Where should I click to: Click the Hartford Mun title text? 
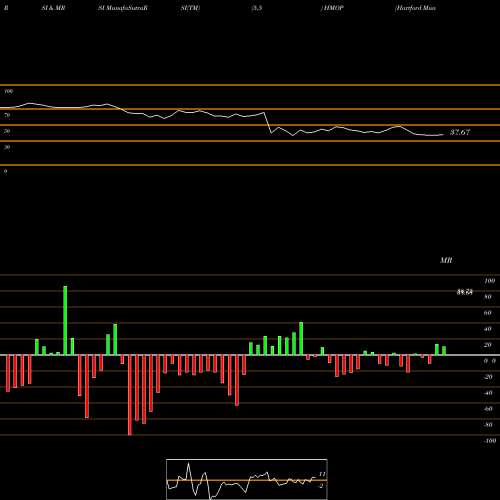point(415,8)
